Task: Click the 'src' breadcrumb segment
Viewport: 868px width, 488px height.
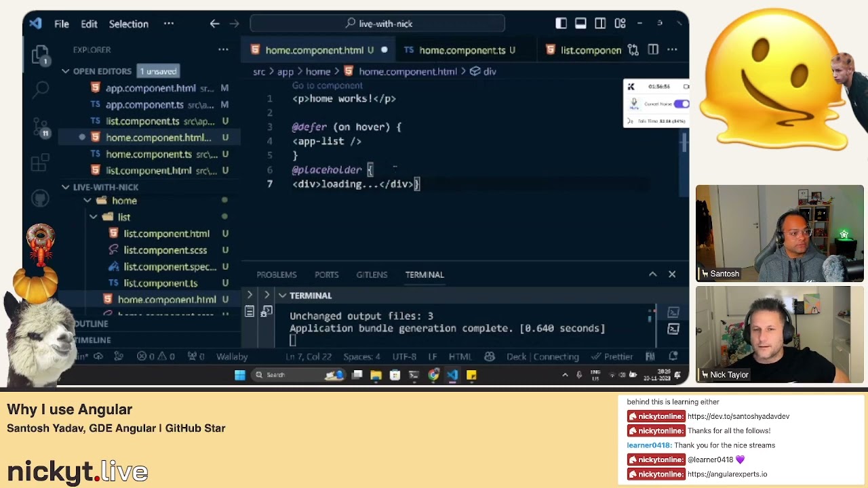Action: pos(259,71)
